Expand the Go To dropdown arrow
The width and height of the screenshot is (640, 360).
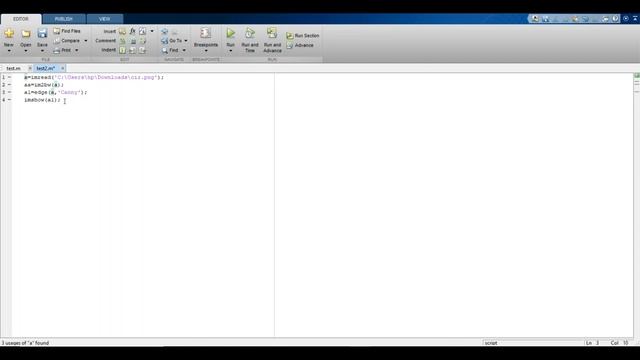tap(186, 41)
